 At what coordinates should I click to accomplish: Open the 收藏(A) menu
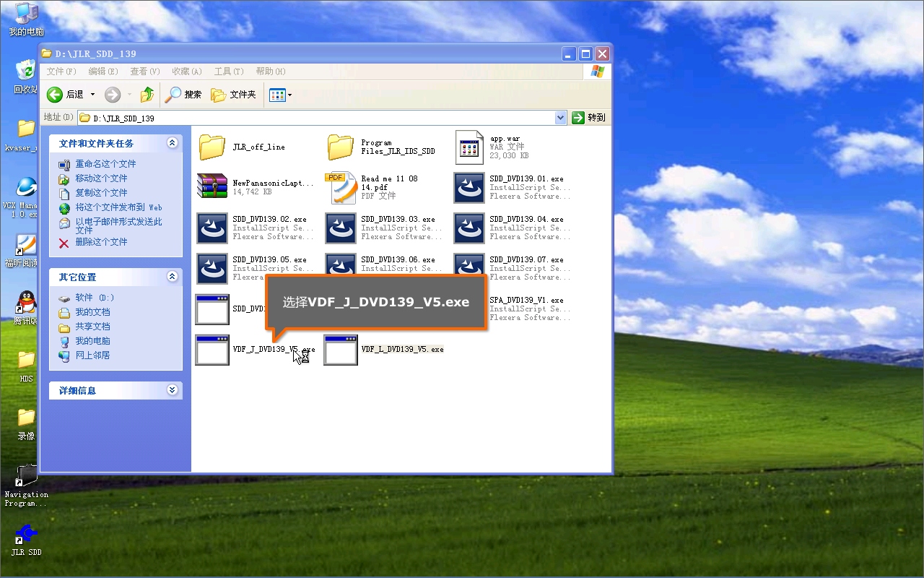pos(187,72)
